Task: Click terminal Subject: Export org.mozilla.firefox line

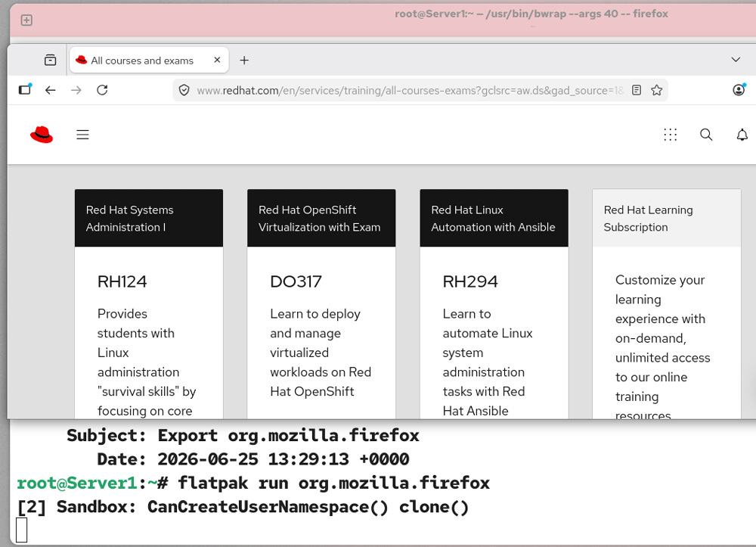Action: 243,436
